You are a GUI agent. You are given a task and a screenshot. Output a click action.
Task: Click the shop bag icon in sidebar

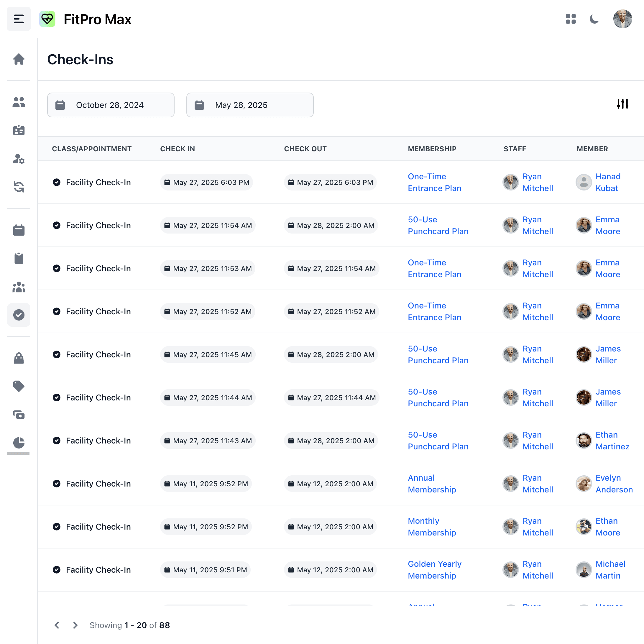(x=19, y=358)
